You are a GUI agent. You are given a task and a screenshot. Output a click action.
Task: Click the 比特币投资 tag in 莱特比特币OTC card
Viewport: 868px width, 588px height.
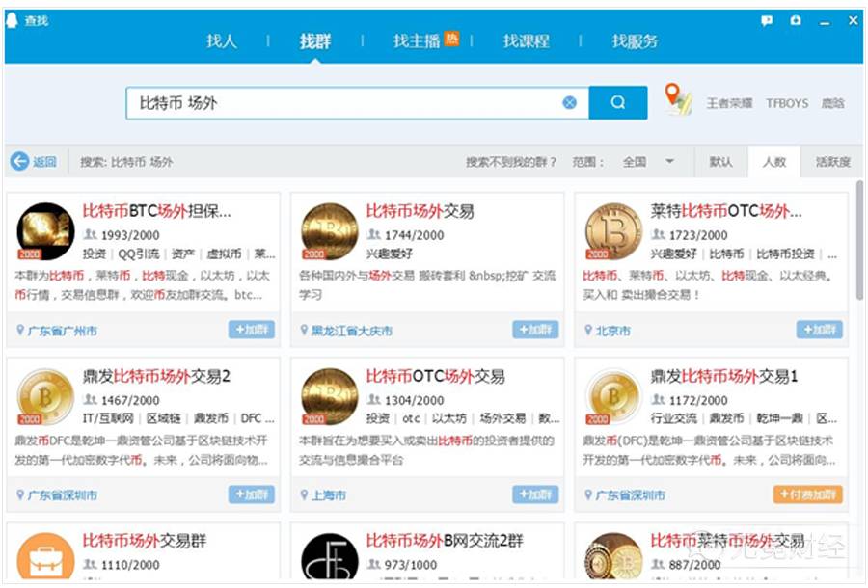point(785,254)
